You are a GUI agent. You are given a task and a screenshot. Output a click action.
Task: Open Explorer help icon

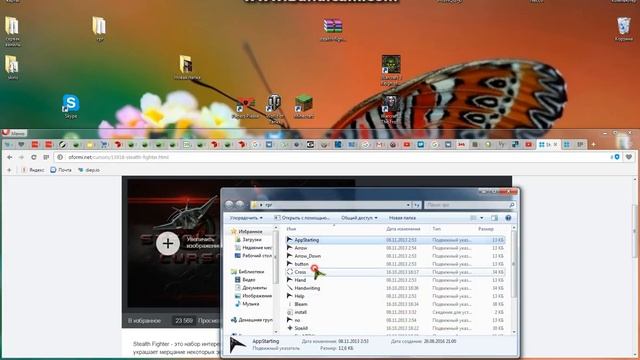(x=508, y=218)
